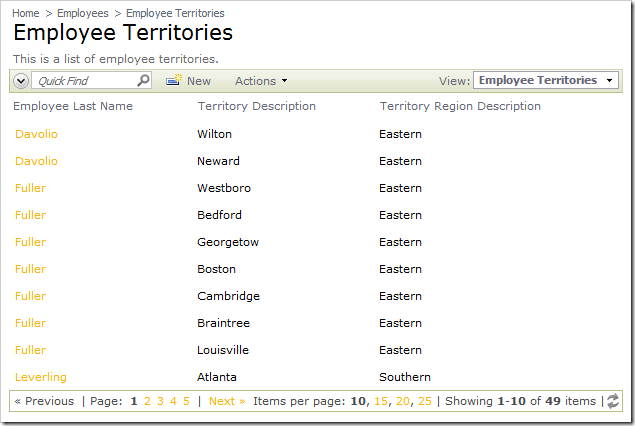
Task: Click the refresh icon in the pager
Action: pos(612,401)
